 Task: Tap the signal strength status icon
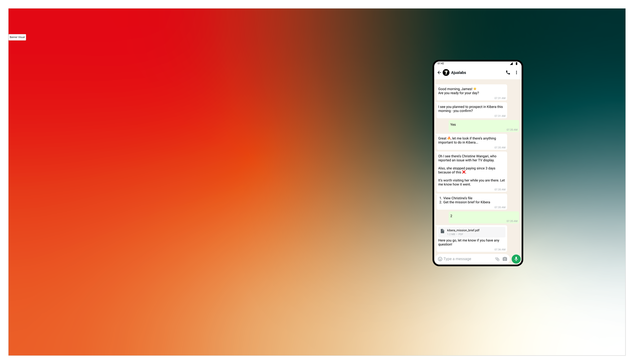[x=511, y=64]
